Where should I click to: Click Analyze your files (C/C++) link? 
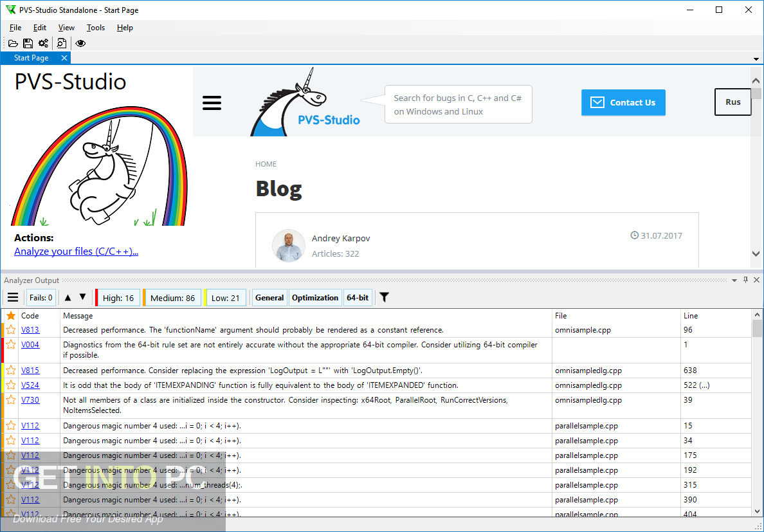[x=77, y=252]
